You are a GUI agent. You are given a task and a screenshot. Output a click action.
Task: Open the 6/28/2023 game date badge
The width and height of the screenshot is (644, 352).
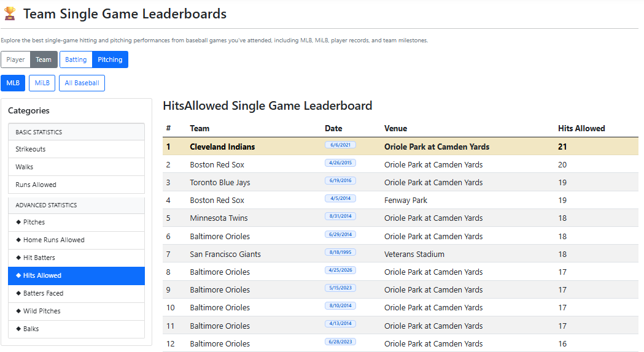[341, 342]
